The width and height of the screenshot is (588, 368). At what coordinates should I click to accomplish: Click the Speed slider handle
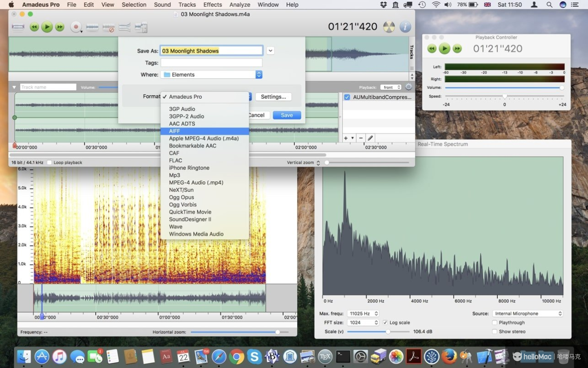tap(505, 97)
